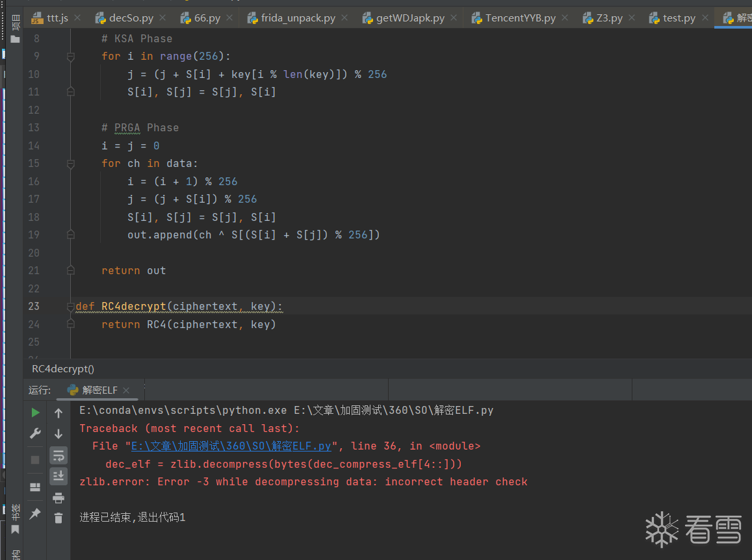Close the 解密ELF run tab
752x560 pixels.
click(x=126, y=390)
